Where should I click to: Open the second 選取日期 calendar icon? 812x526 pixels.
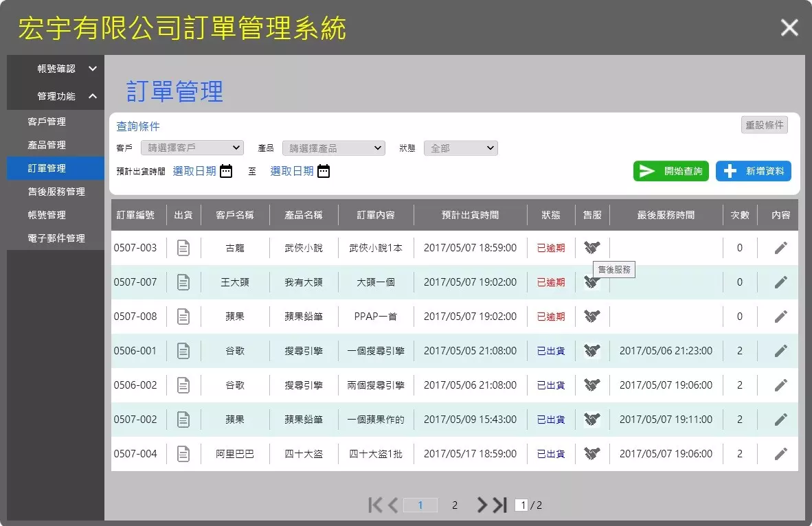click(322, 171)
